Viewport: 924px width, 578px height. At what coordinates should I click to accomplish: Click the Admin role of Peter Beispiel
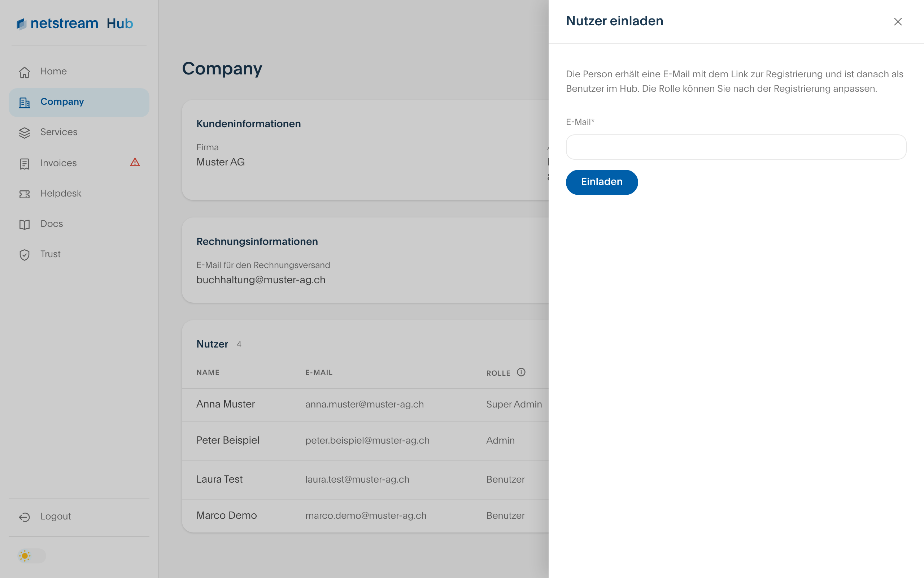[x=500, y=440]
